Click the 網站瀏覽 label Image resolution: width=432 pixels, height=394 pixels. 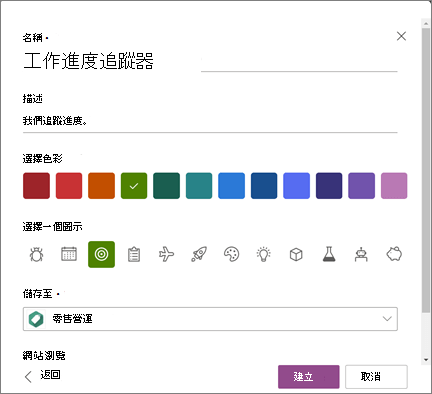[x=44, y=356]
